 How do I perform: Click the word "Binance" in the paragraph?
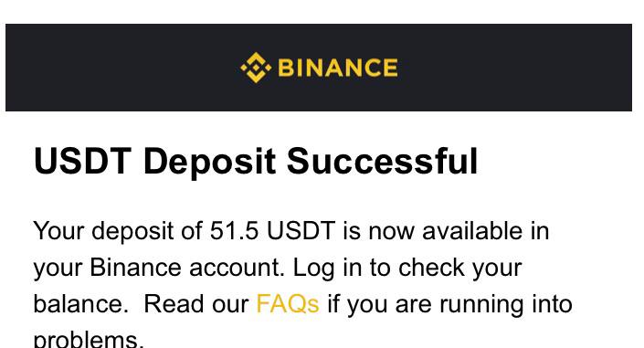point(135,268)
